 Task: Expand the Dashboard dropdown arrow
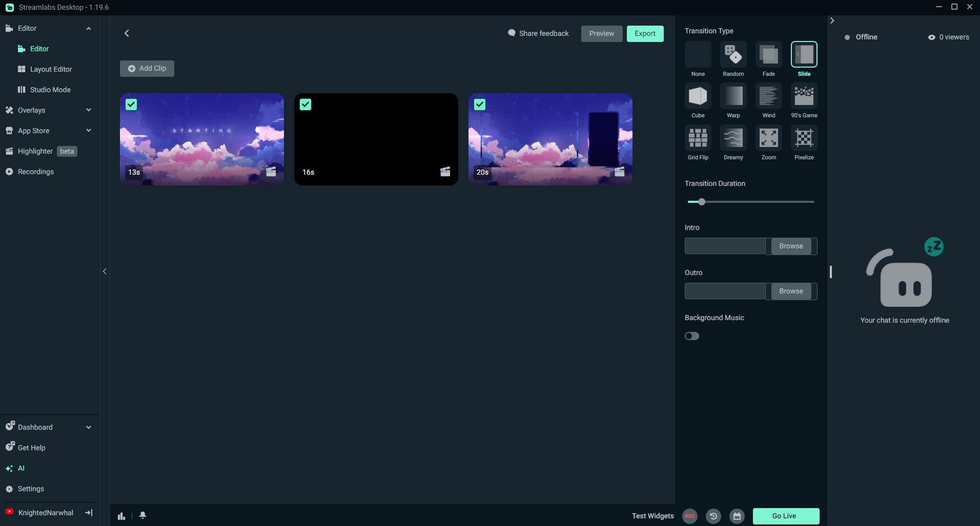click(x=89, y=427)
